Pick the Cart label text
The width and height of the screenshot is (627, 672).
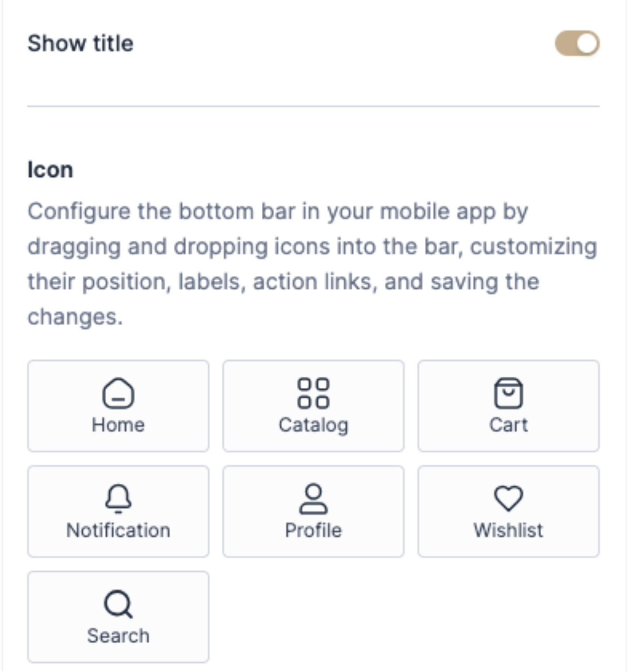click(508, 425)
